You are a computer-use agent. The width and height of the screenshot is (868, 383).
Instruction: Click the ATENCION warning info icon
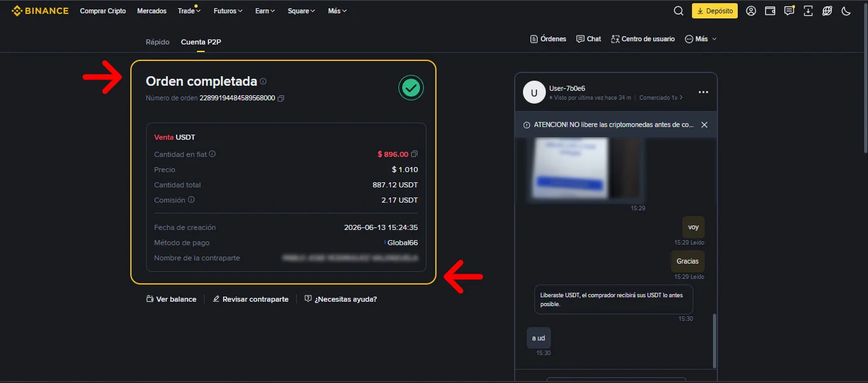point(527,125)
